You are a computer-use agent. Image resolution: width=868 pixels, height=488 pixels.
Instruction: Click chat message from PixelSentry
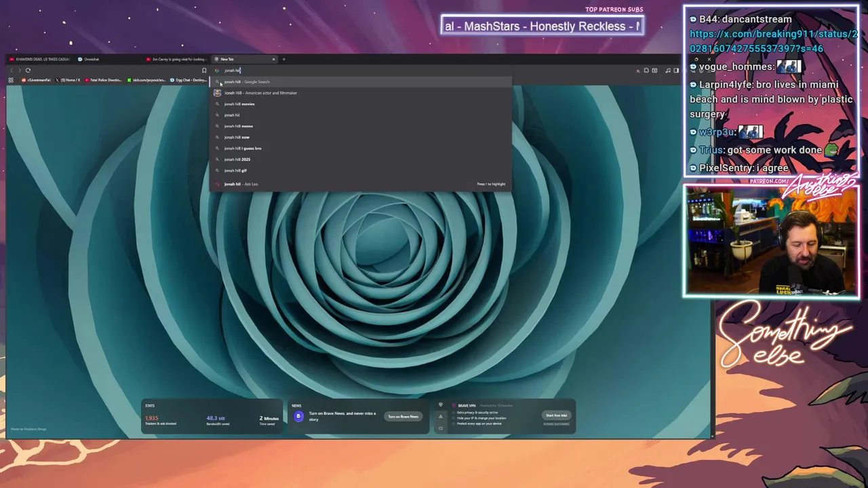coord(739,167)
